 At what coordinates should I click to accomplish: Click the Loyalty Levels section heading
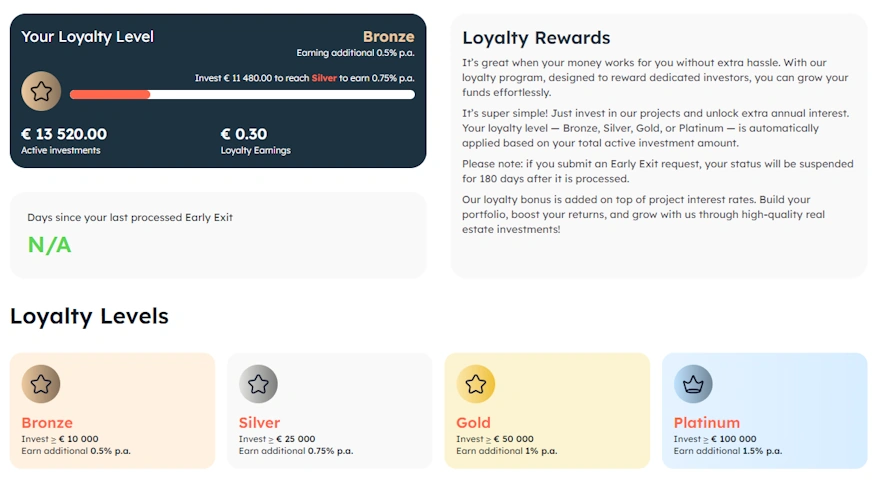click(x=89, y=316)
